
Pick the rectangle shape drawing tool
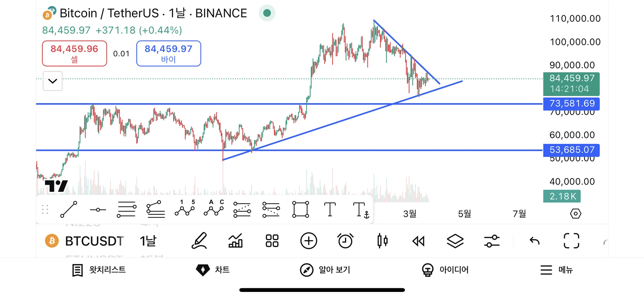click(301, 210)
